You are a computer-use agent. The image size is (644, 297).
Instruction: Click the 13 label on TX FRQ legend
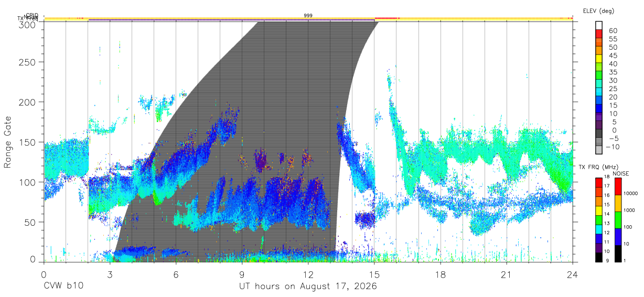(x=606, y=223)
